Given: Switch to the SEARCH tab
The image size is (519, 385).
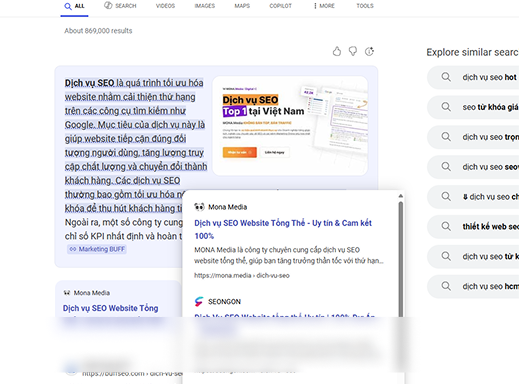Looking at the screenshot, I should tap(120, 6).
